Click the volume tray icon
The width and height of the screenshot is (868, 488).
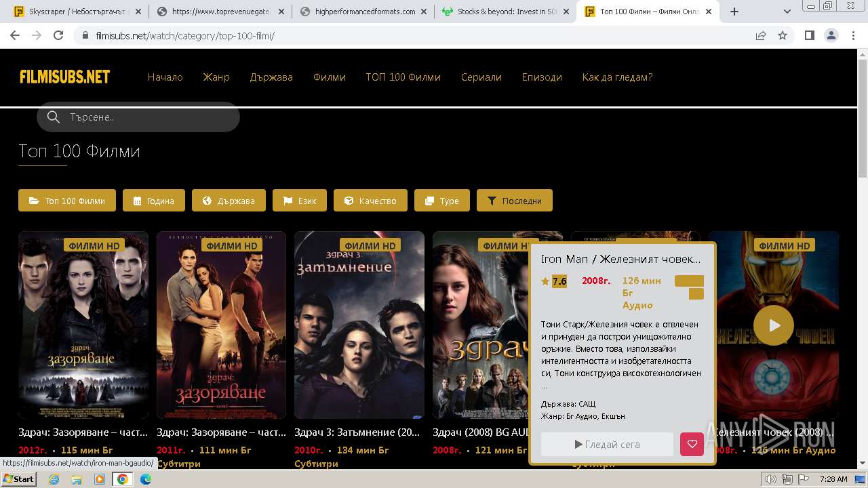pyautogui.click(x=771, y=479)
